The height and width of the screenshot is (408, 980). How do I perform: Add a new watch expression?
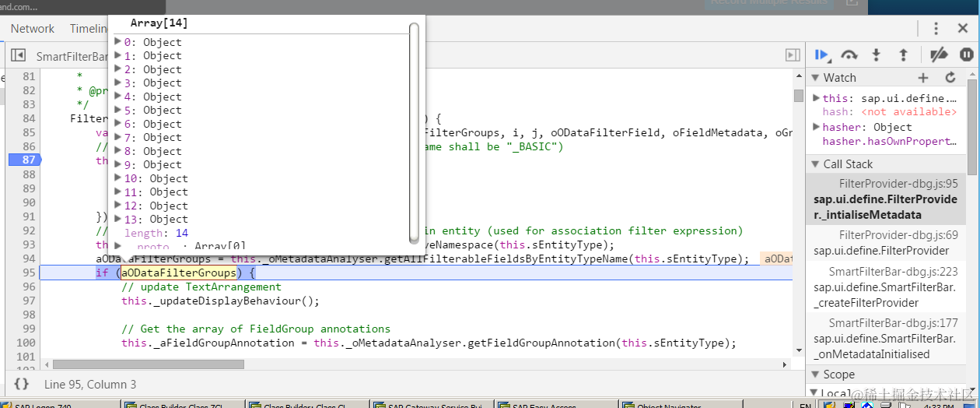923,78
